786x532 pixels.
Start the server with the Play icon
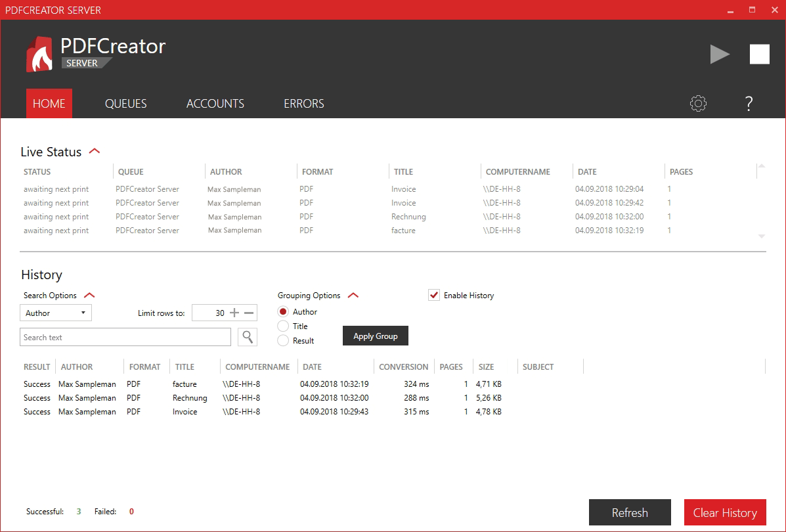pyautogui.click(x=720, y=55)
